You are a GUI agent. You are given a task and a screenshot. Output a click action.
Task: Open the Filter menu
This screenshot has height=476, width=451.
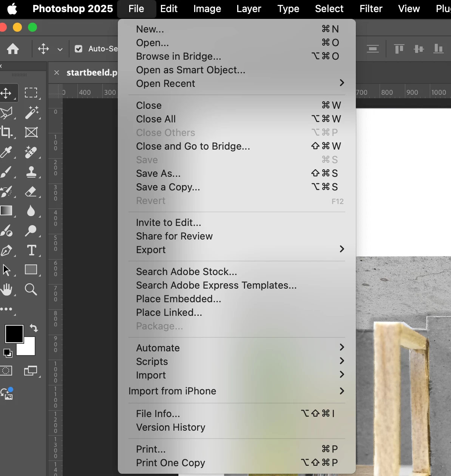(371, 9)
